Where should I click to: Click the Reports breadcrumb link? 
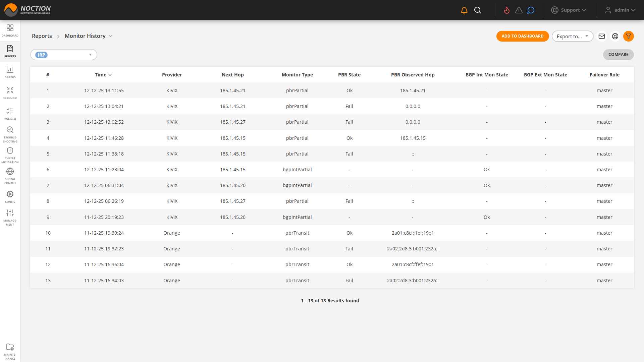42,36
